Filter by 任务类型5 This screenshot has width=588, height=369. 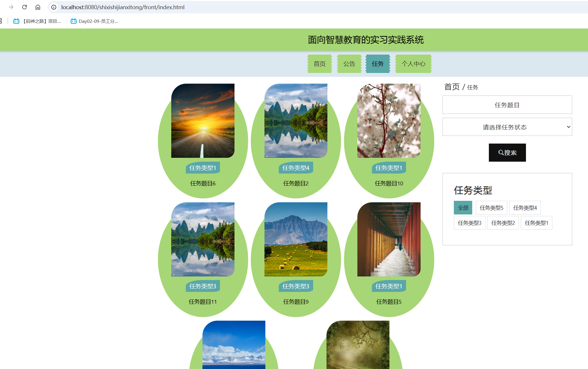point(492,208)
